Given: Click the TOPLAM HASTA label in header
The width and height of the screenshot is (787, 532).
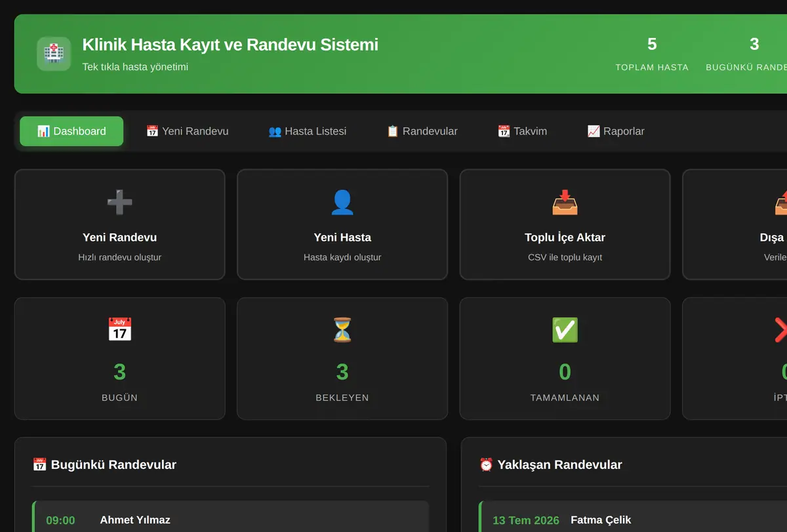Looking at the screenshot, I should click(652, 67).
